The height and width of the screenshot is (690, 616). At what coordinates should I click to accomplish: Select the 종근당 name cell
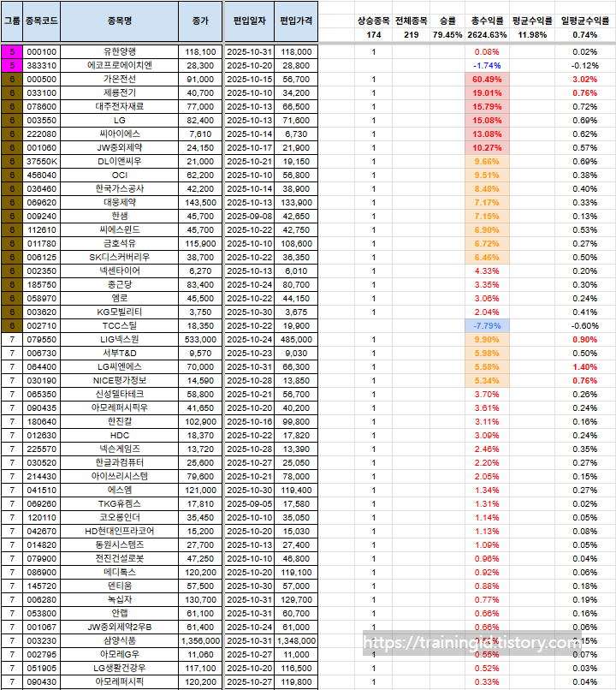tap(119, 285)
